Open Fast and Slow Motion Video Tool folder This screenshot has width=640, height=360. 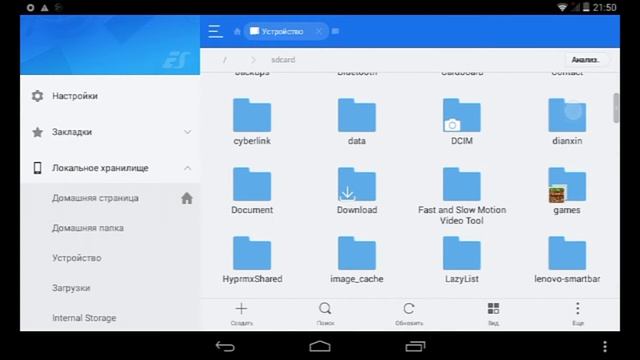(462, 196)
